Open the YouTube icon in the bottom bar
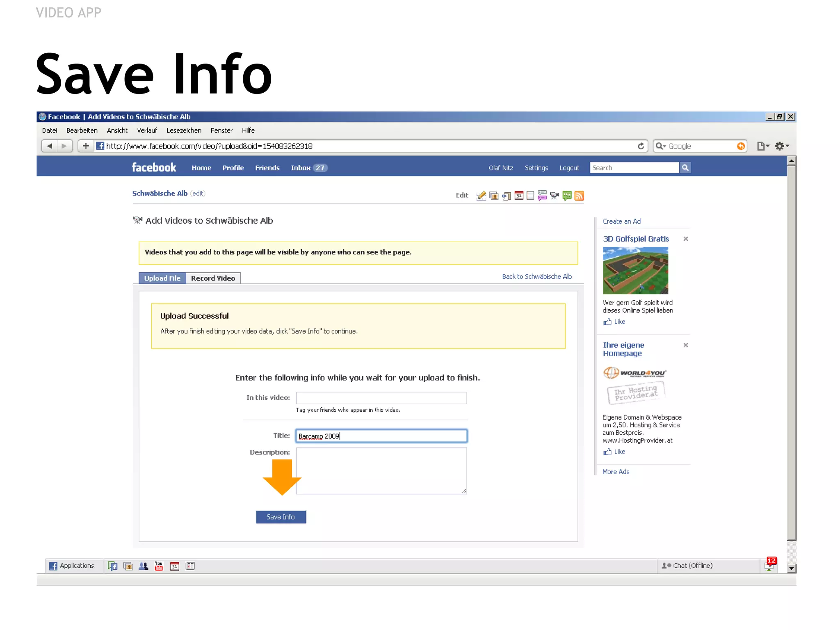 pyautogui.click(x=159, y=566)
